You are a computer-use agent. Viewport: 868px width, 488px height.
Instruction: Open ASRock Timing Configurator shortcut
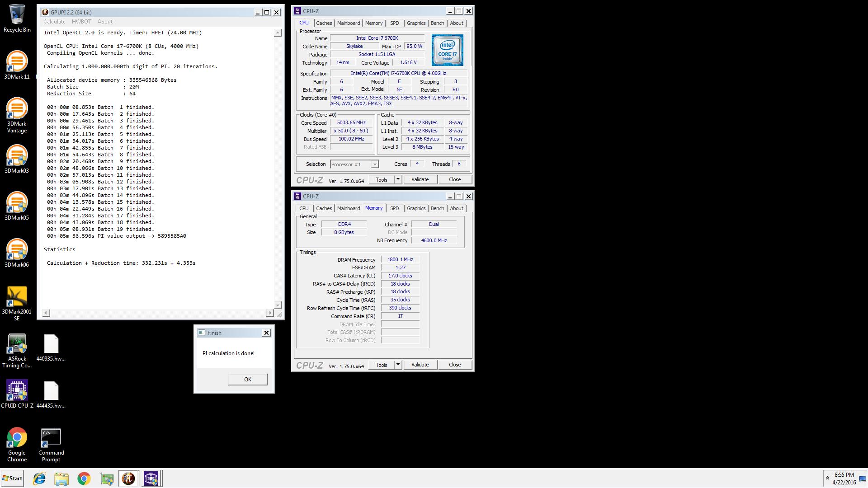tap(17, 351)
